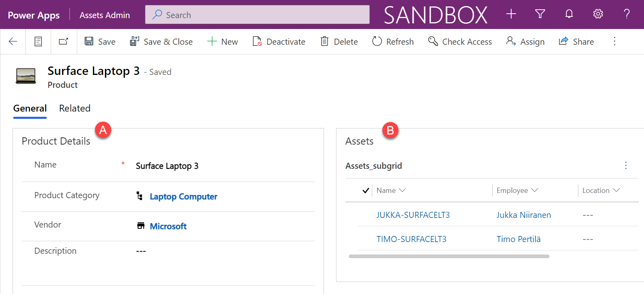644x294 pixels.
Task: Click the Surface Laptop 3 product thumbnail
Action: tap(26, 76)
